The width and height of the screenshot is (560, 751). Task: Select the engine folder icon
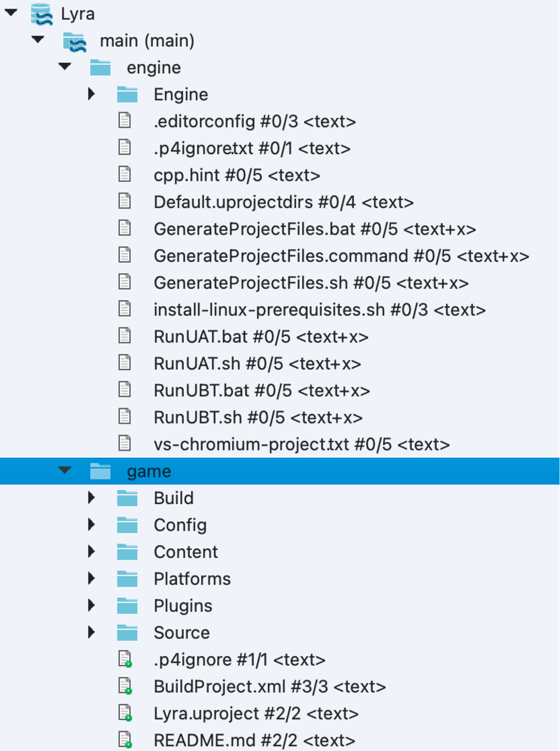click(100, 68)
